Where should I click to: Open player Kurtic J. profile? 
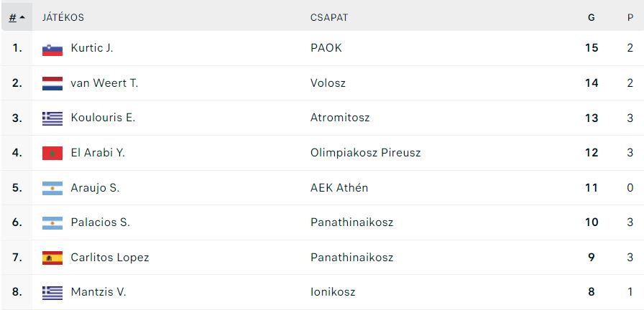[92, 48]
